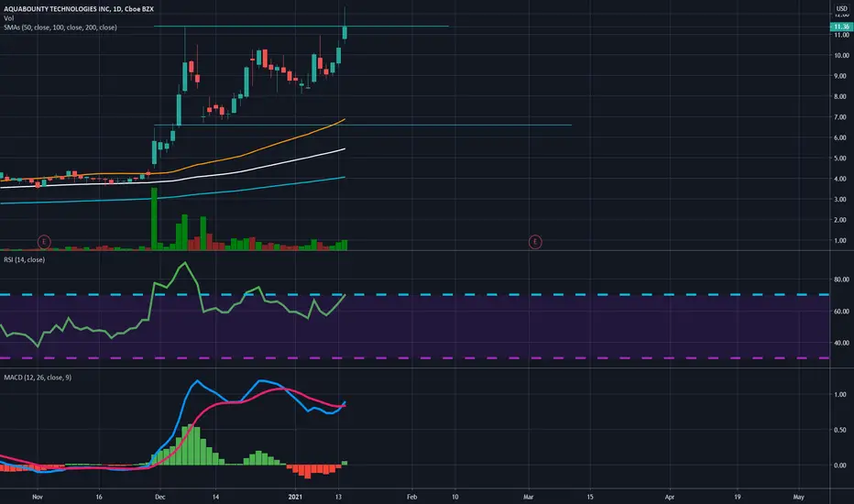Click the tallest green MACD histogram bar

[x=190, y=444]
